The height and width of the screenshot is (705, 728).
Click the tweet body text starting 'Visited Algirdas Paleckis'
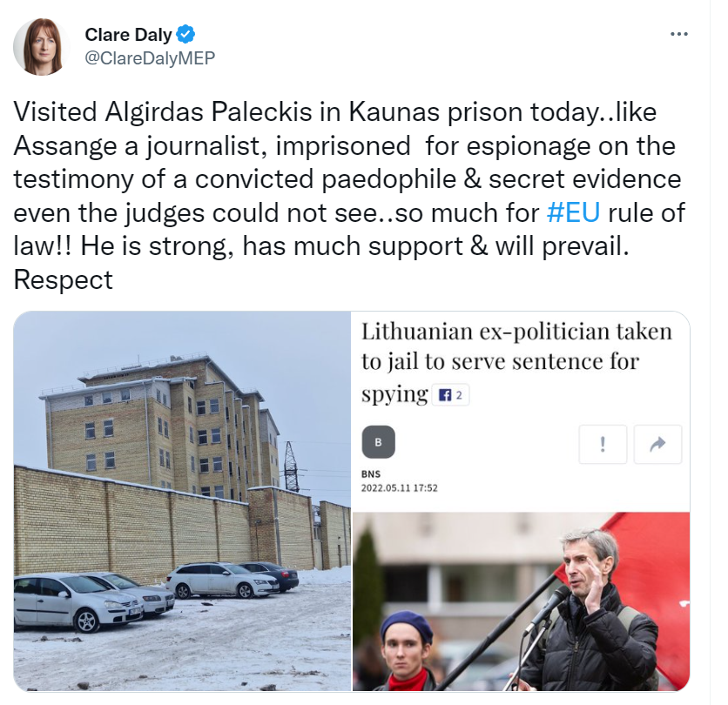pos(349,195)
